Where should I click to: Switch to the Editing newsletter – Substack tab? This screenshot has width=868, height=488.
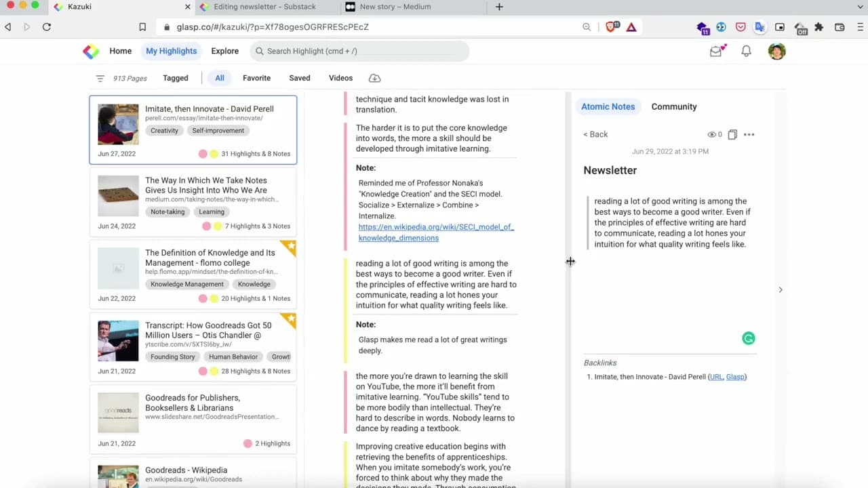pos(267,7)
